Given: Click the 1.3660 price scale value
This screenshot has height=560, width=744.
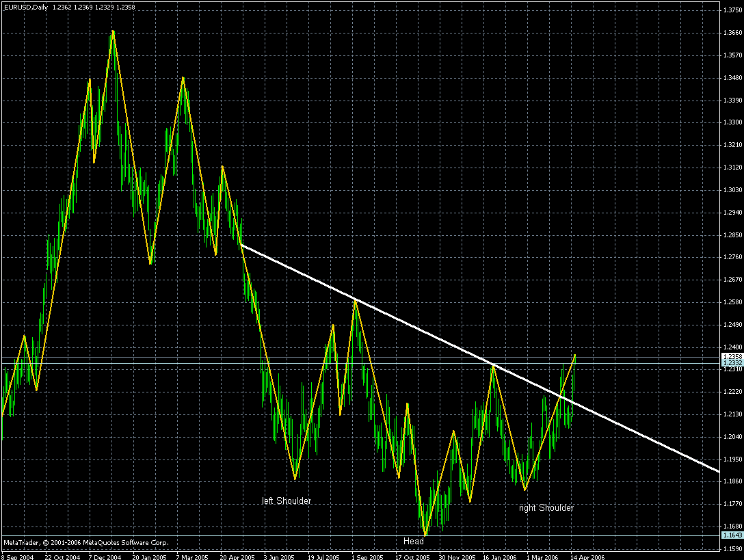Looking at the screenshot, I should (x=732, y=33).
